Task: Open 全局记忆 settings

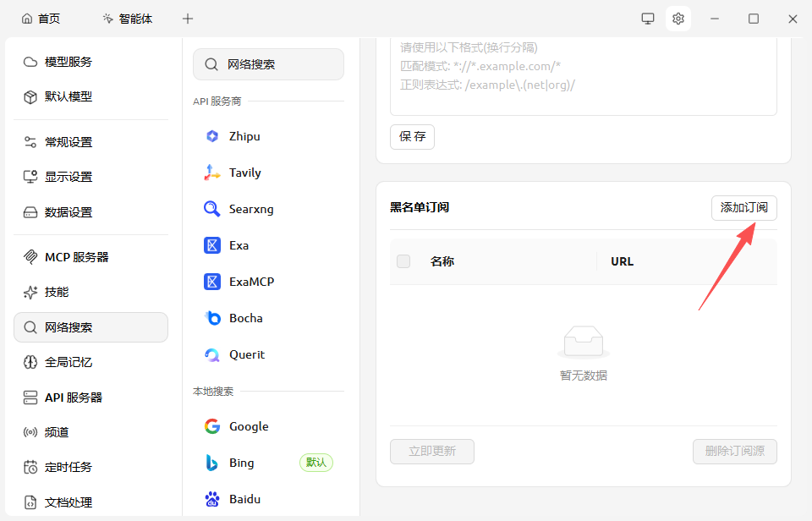Action: pos(91,363)
